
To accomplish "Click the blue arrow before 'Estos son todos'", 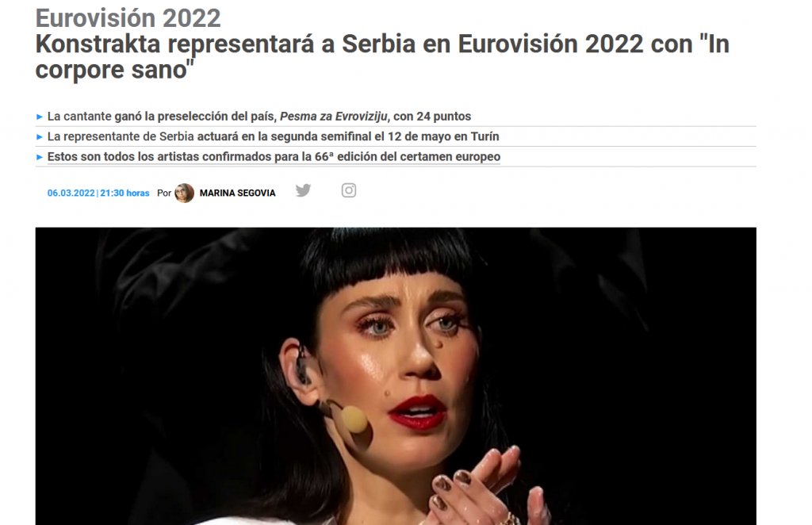I will pyautogui.click(x=40, y=157).
